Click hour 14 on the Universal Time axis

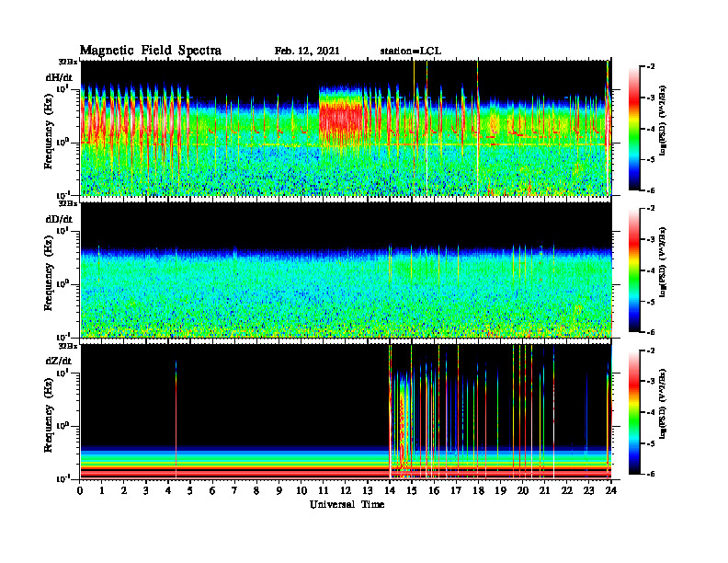(390, 491)
